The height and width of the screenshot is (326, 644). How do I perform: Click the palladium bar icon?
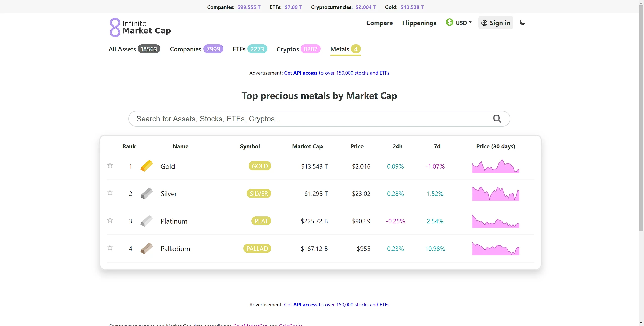(x=147, y=248)
